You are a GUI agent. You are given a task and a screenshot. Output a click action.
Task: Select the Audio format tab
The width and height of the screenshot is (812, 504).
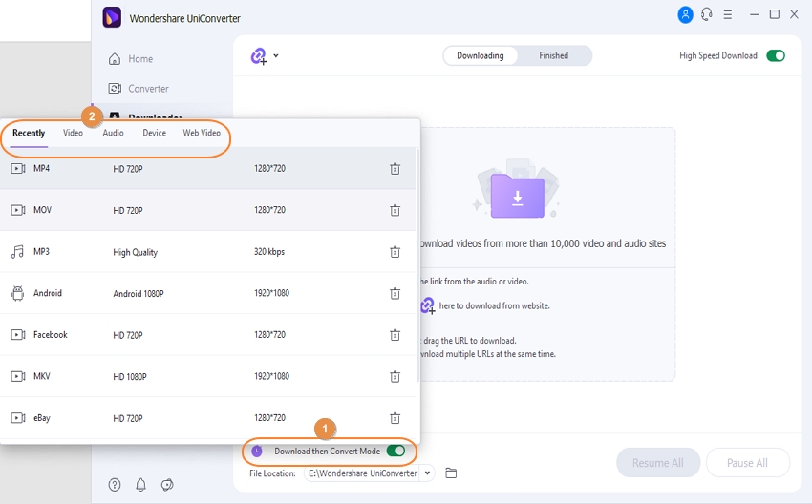(x=113, y=134)
